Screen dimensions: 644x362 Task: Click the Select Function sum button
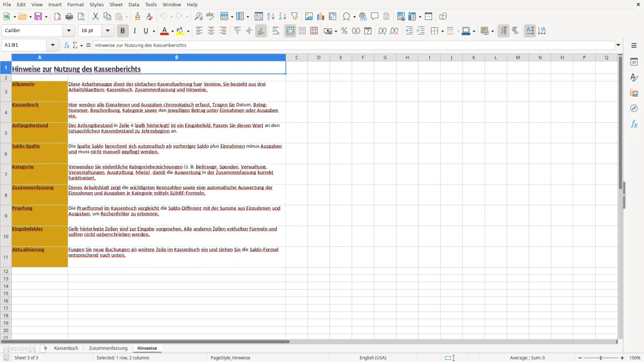tap(76, 46)
